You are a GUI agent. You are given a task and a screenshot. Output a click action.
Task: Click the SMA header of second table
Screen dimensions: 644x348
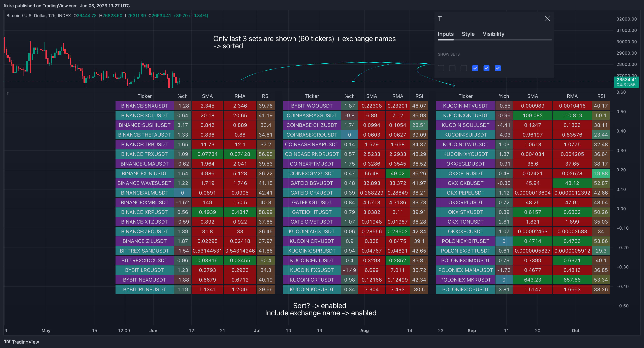372,96
